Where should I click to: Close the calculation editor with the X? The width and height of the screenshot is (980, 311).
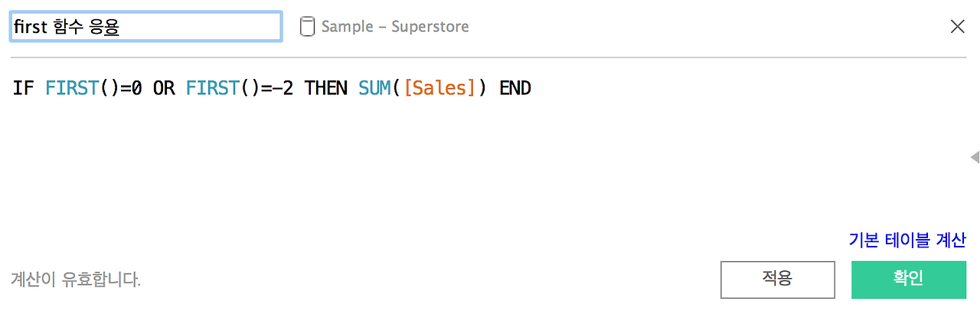(957, 27)
